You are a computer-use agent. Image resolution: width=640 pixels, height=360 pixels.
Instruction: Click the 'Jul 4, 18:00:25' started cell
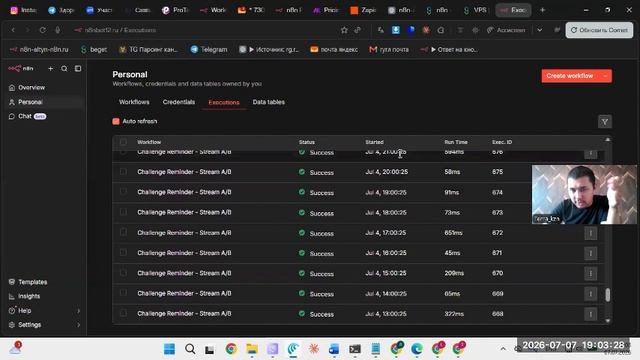(x=386, y=213)
